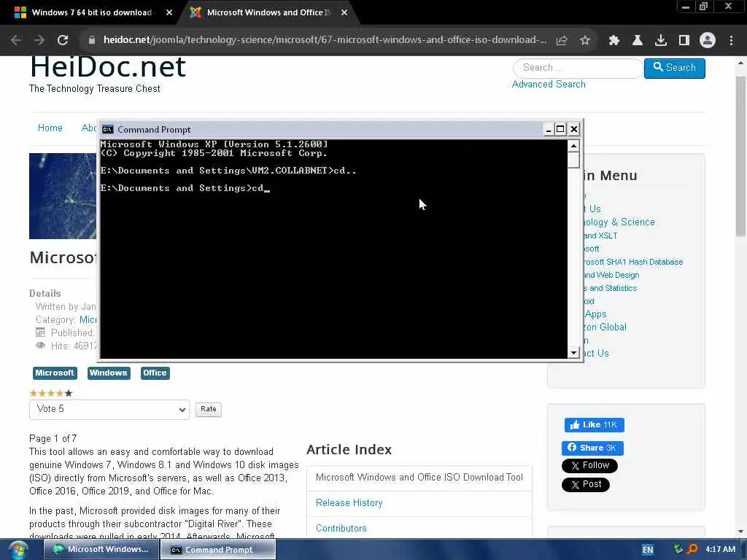The height and width of the screenshot is (560, 747).
Task: Click the article thumbnail image
Action: pos(63,196)
